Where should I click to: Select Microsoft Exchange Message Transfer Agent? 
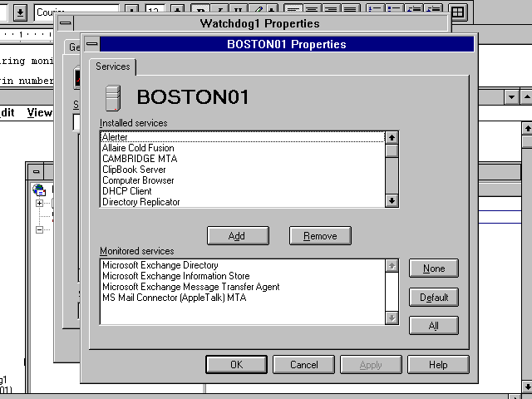(x=243, y=287)
